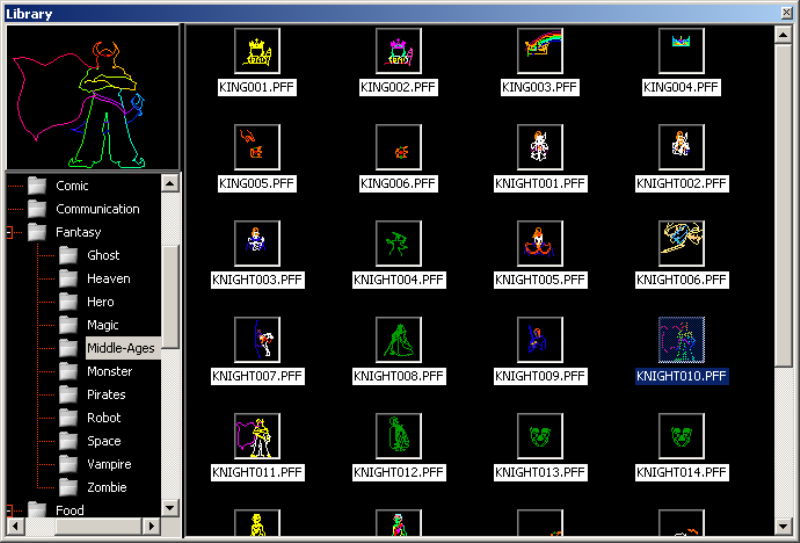
Task: Click folder tree scroll down arrow
Action: (170, 508)
